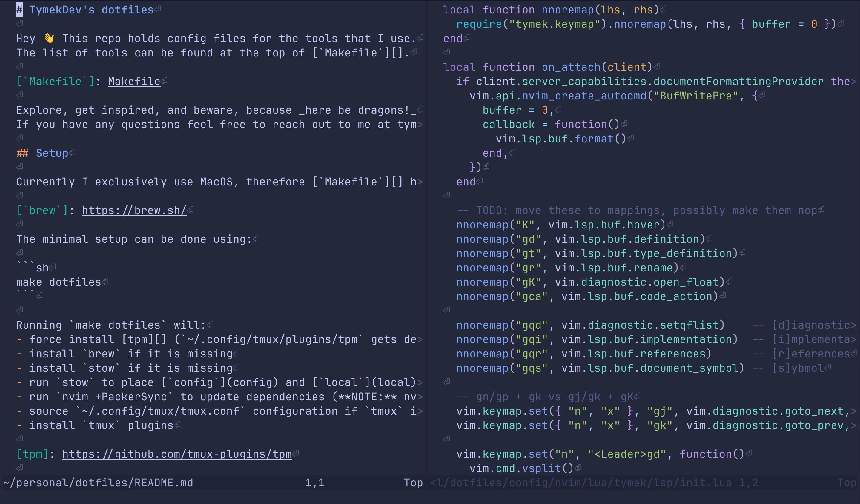Select the README.md status line filename
This screenshot has height=504, width=860.
point(98,483)
